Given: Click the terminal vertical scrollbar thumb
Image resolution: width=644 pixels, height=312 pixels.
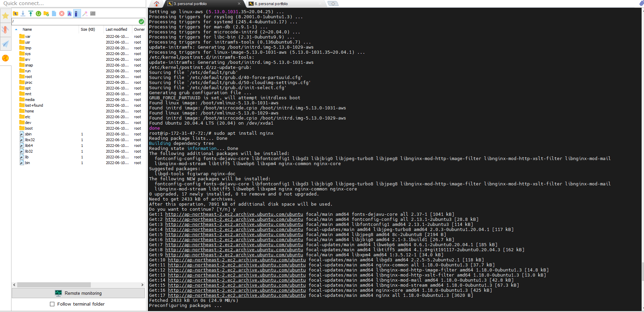Looking at the screenshot, I should (x=643, y=271).
